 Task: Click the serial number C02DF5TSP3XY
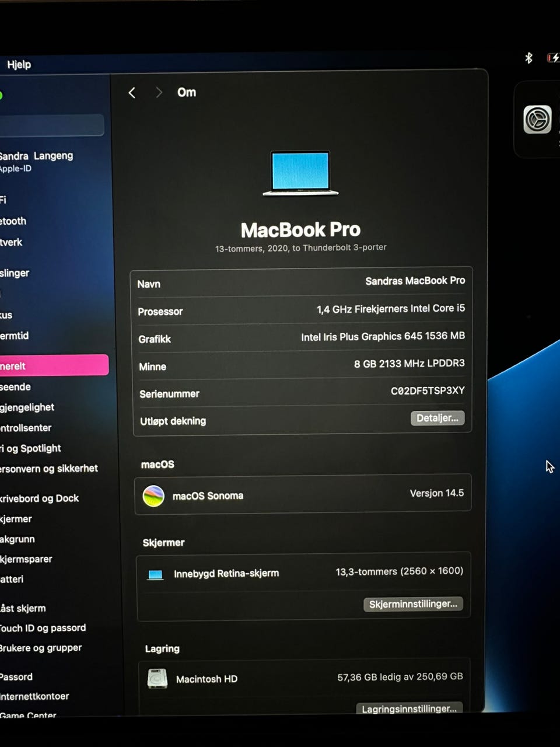pyautogui.click(x=428, y=390)
